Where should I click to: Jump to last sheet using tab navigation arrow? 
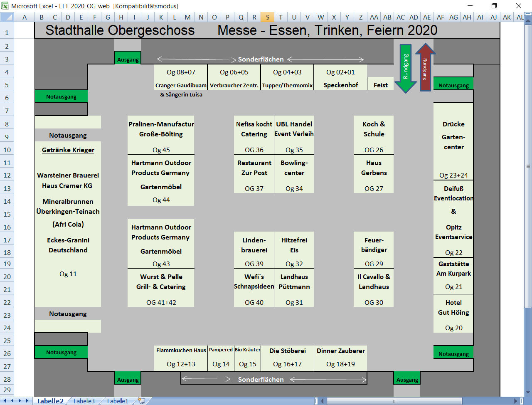(27, 401)
